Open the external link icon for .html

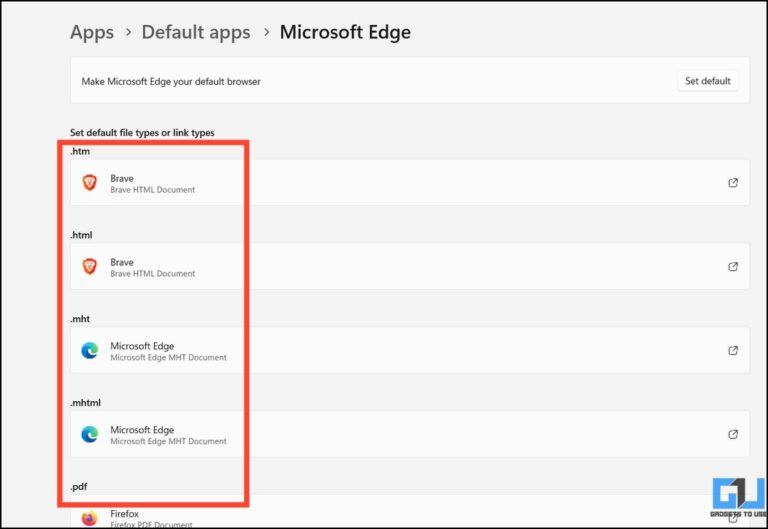[733, 267]
